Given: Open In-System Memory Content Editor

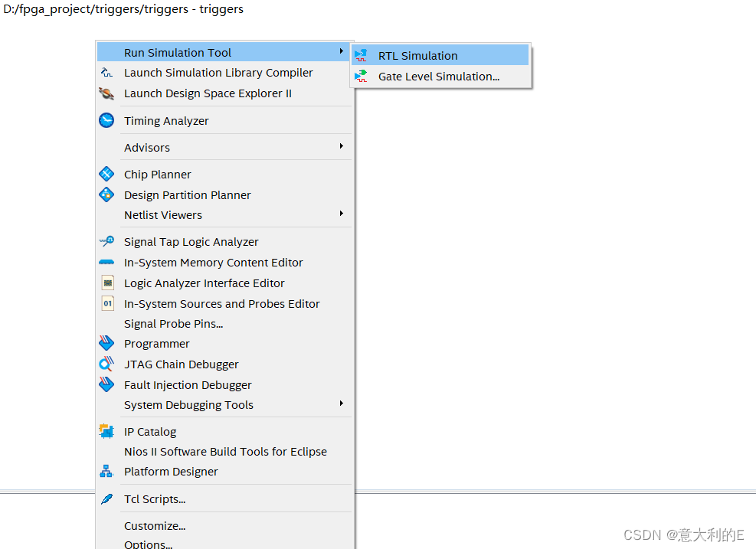Looking at the screenshot, I should coord(224,263).
